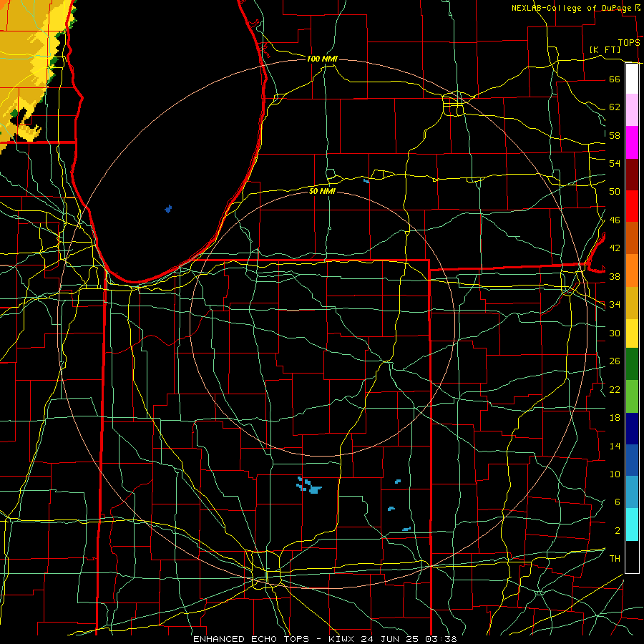Screen dimensions: 644x644
Task: Click the "50 NMI" range ring label
Action: [322, 191]
